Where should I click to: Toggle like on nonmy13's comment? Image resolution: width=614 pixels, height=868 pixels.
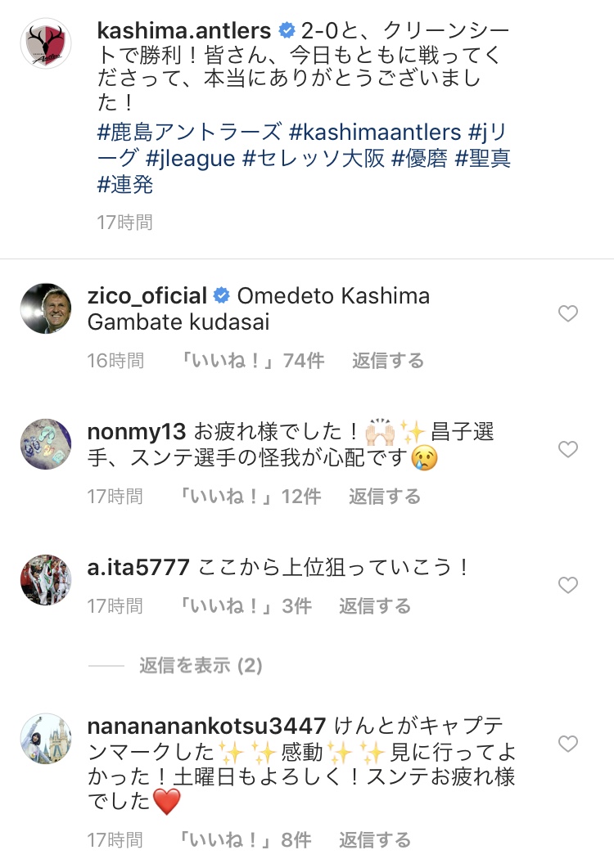[567, 449]
